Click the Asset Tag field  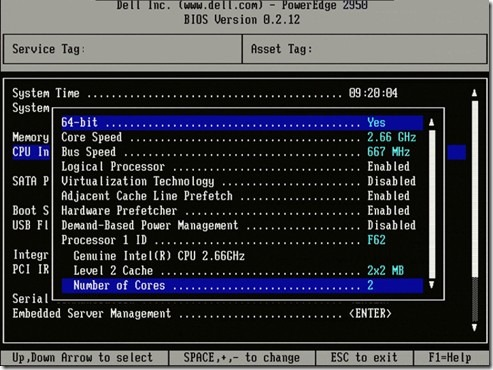(x=365, y=49)
